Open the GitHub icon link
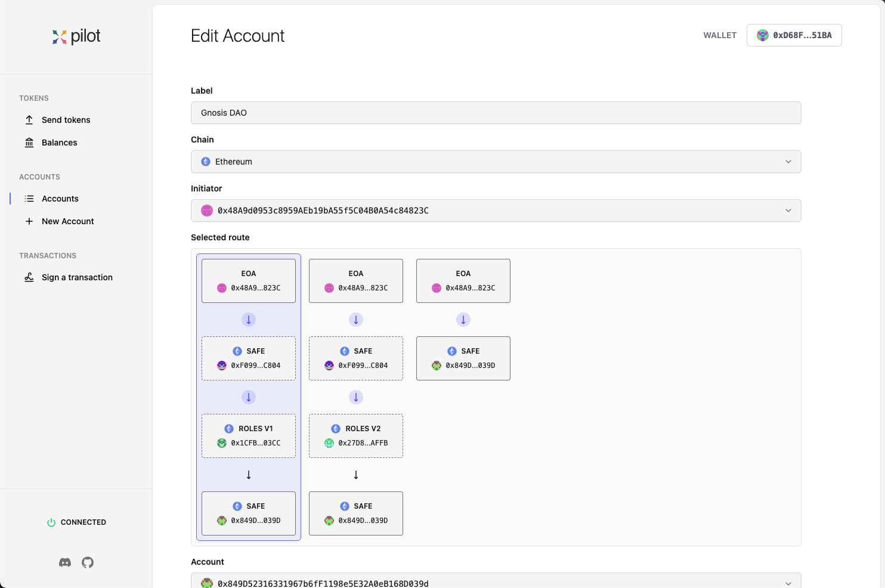The height and width of the screenshot is (588, 885). 88,562
